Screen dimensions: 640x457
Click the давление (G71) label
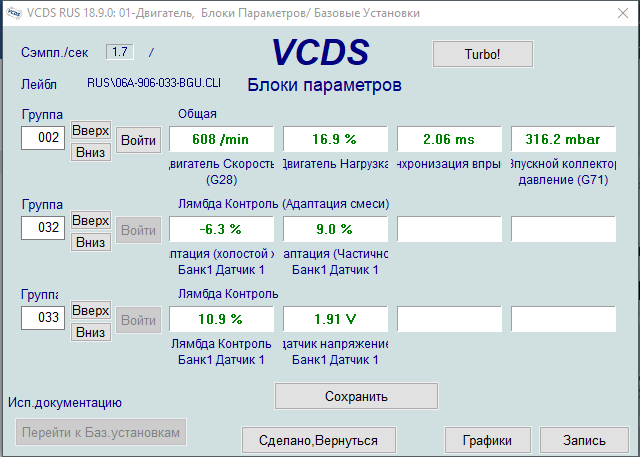[563, 180]
